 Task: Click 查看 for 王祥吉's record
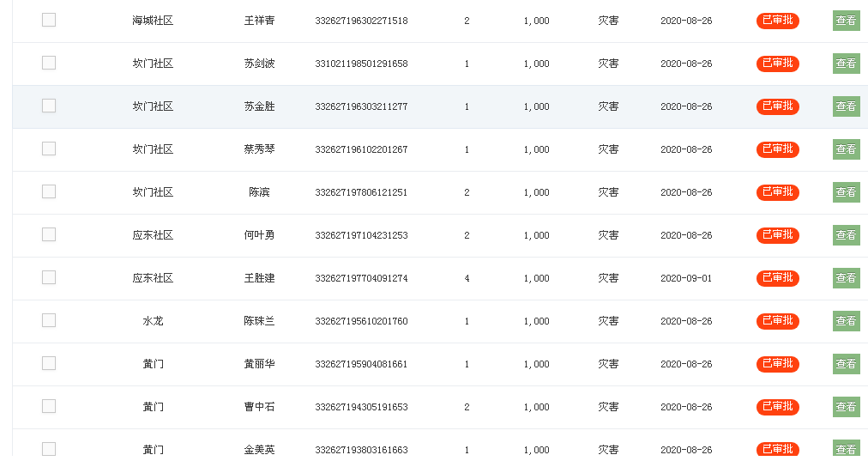846,21
